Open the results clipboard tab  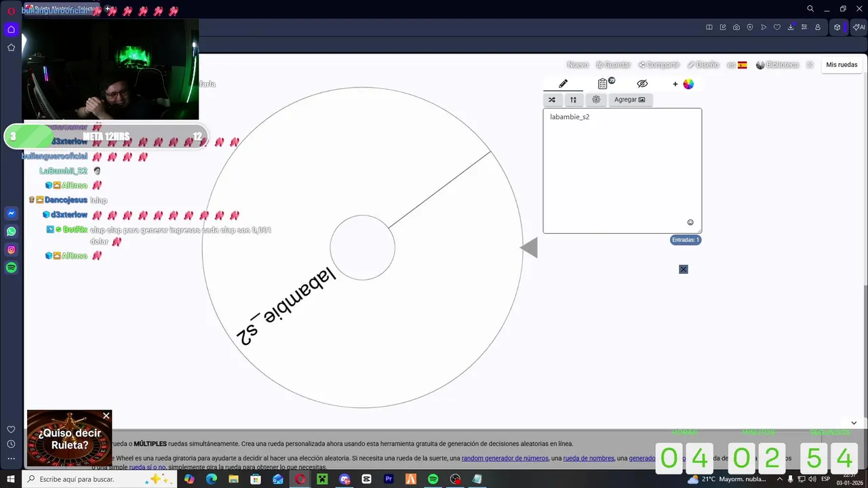tap(604, 83)
